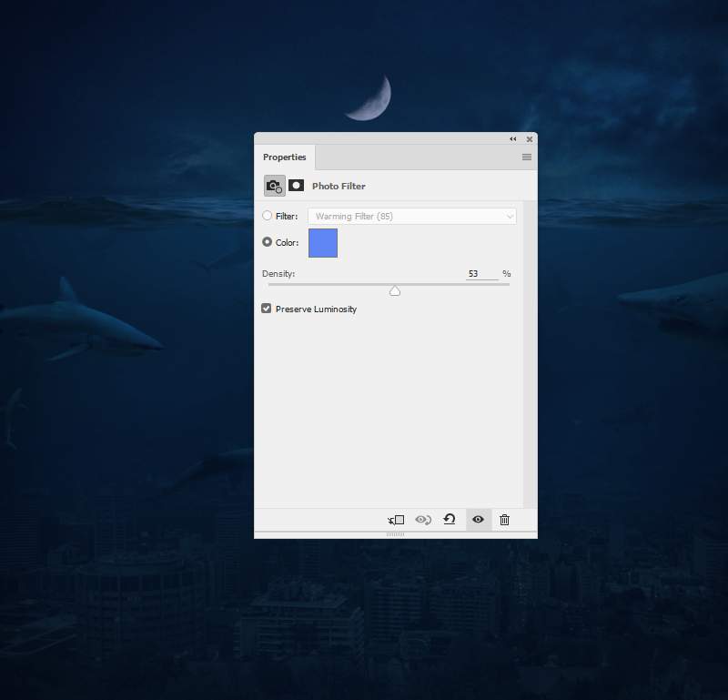This screenshot has height=700, width=728.
Task: Collapse the panel using the double-arrow icon
Action: point(513,139)
